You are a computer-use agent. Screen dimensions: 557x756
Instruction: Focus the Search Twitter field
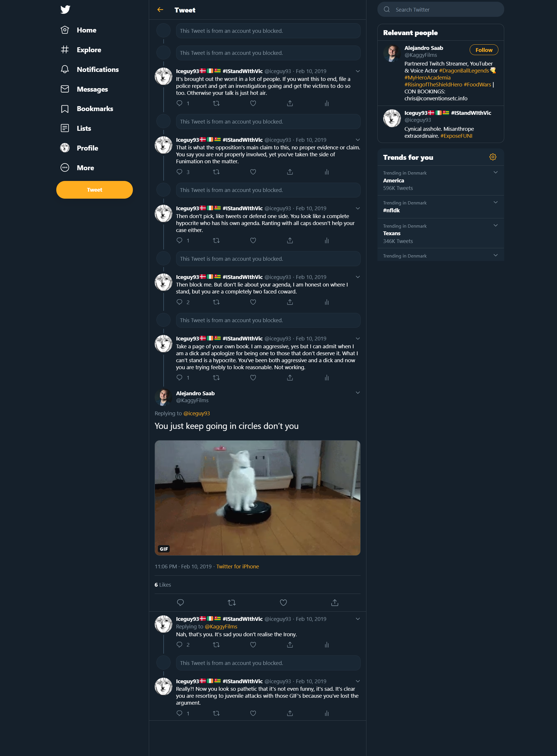click(441, 10)
